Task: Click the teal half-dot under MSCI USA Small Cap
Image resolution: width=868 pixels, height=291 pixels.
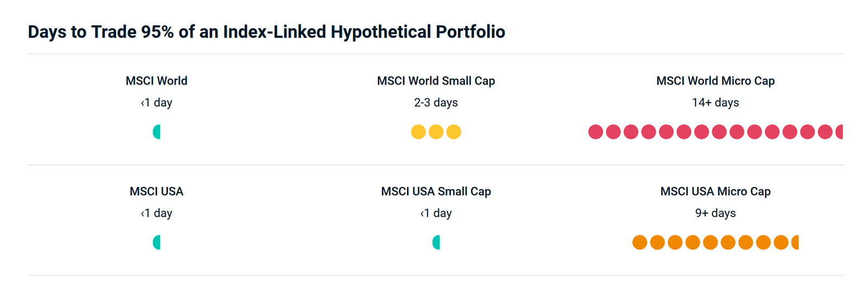Action: 436,242
